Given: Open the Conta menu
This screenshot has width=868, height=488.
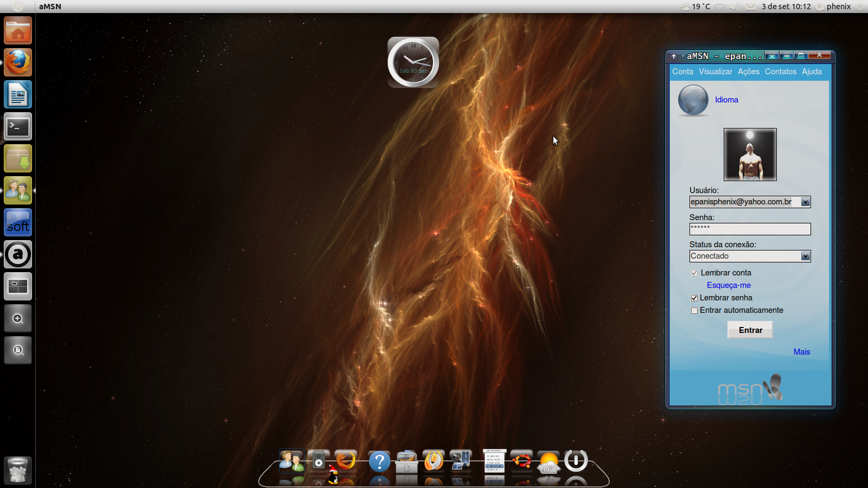Looking at the screenshot, I should [x=682, y=72].
